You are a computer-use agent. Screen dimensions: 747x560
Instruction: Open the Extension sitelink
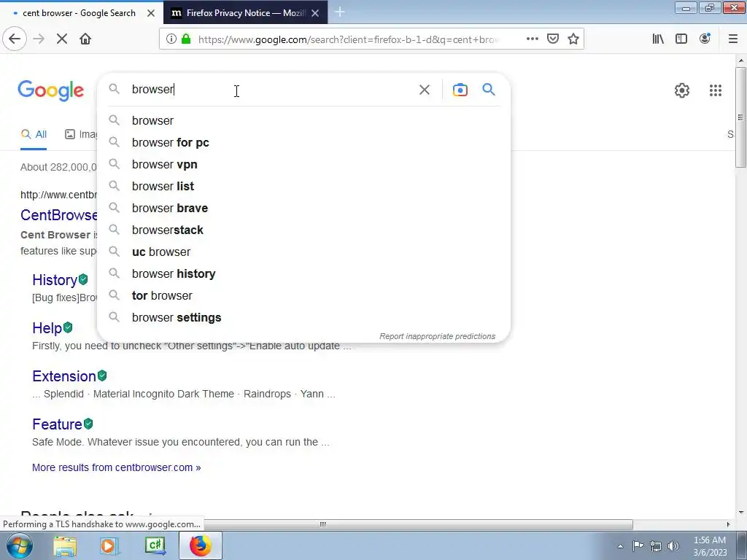[64, 376]
